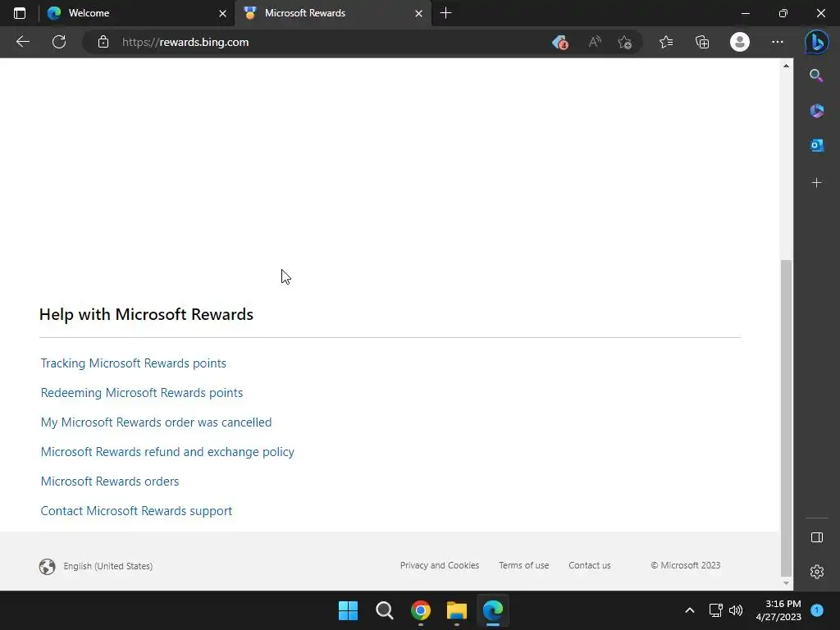Open the tab actions menu icon
This screenshot has height=630, width=840.
tap(20, 13)
